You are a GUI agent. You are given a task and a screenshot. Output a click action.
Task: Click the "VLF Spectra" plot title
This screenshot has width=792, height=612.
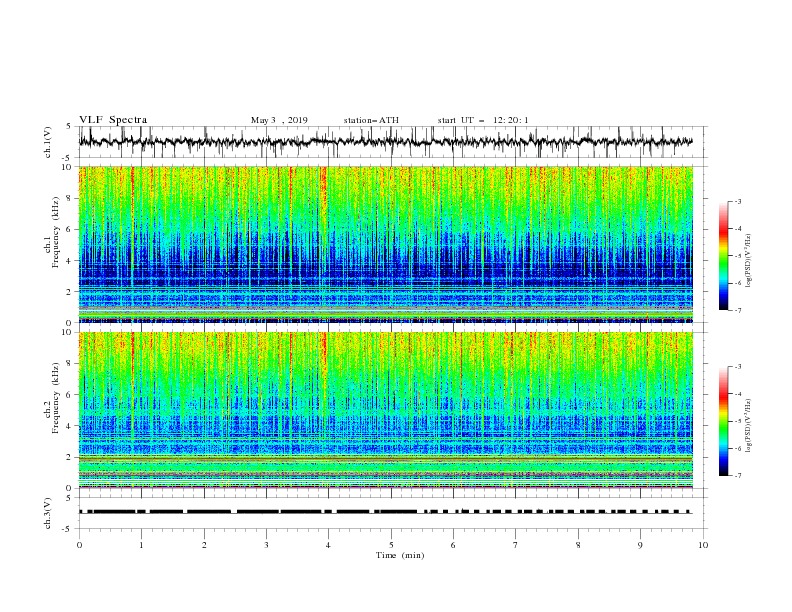tap(113, 120)
